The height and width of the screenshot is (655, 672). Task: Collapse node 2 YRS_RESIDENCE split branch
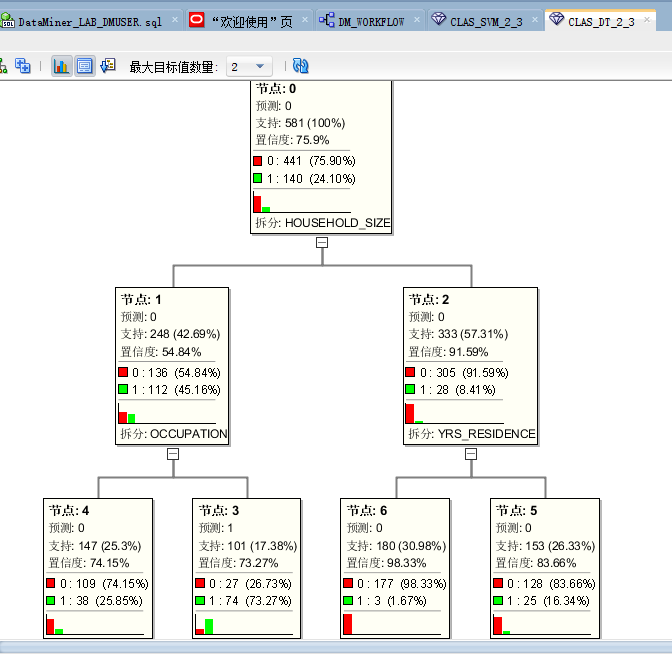[471, 454]
